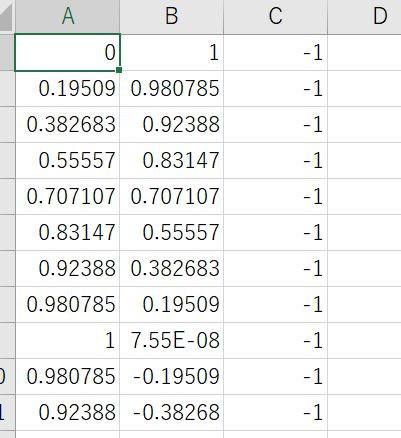
Task: Click the 0.92388 left of -0.38268
Action: pos(67,413)
